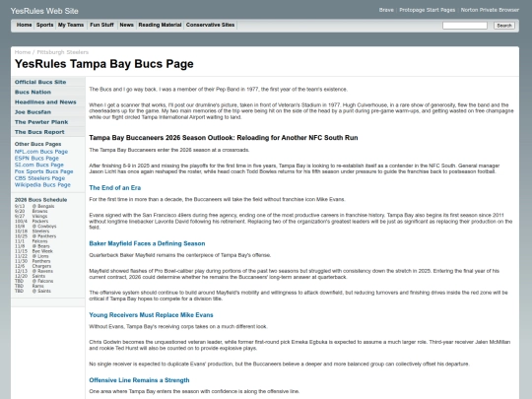Open the Protopage Start Pages link

[x=428, y=10]
